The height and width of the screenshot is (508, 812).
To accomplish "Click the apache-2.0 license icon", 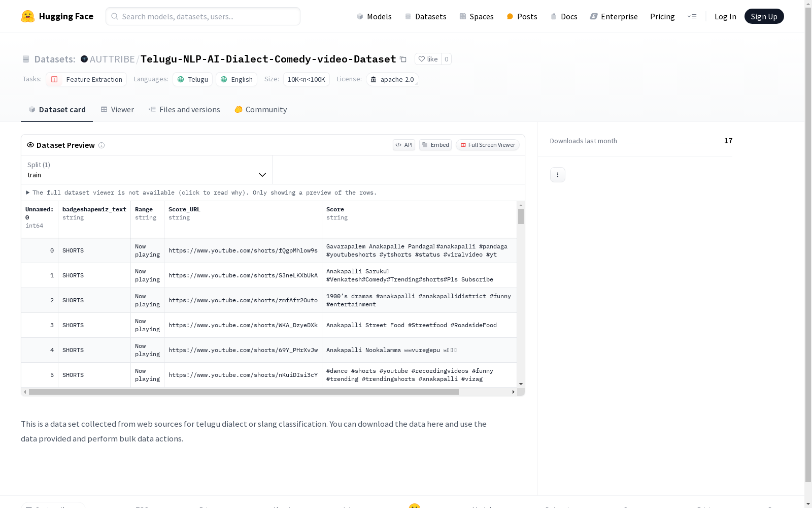I will point(374,79).
